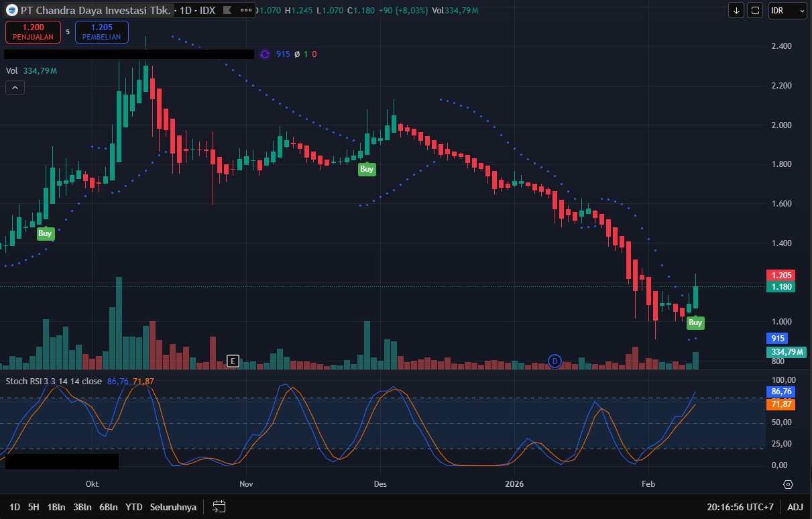Click the E earnings marker on chart

click(233, 361)
